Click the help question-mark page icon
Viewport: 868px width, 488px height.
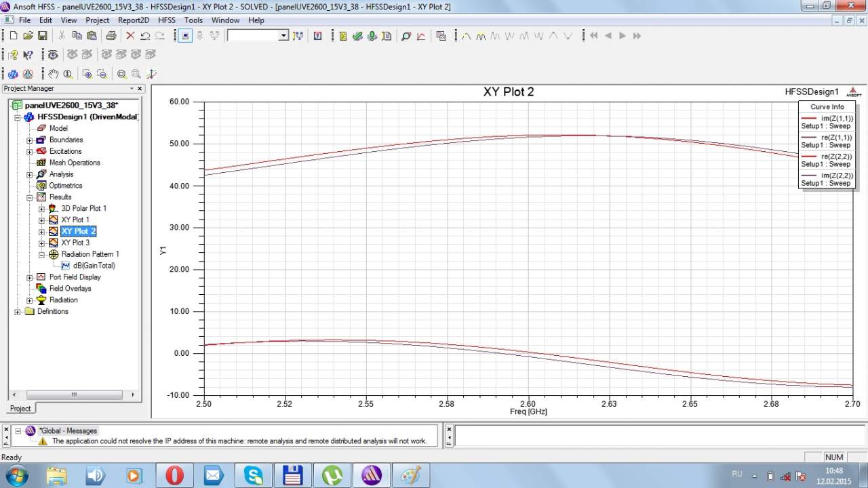(x=13, y=55)
